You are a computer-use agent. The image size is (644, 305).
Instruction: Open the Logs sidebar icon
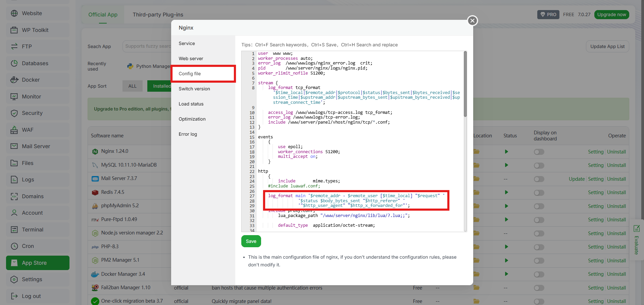pyautogui.click(x=14, y=180)
